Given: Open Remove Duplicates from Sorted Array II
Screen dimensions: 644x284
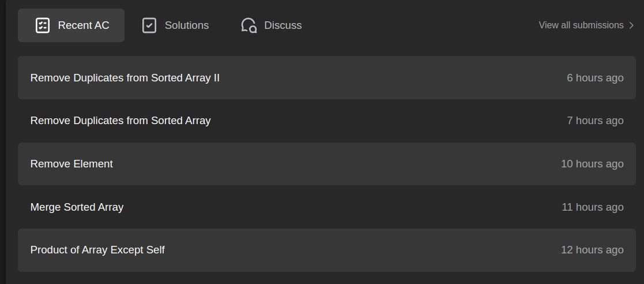Looking at the screenshot, I should coord(125,78).
